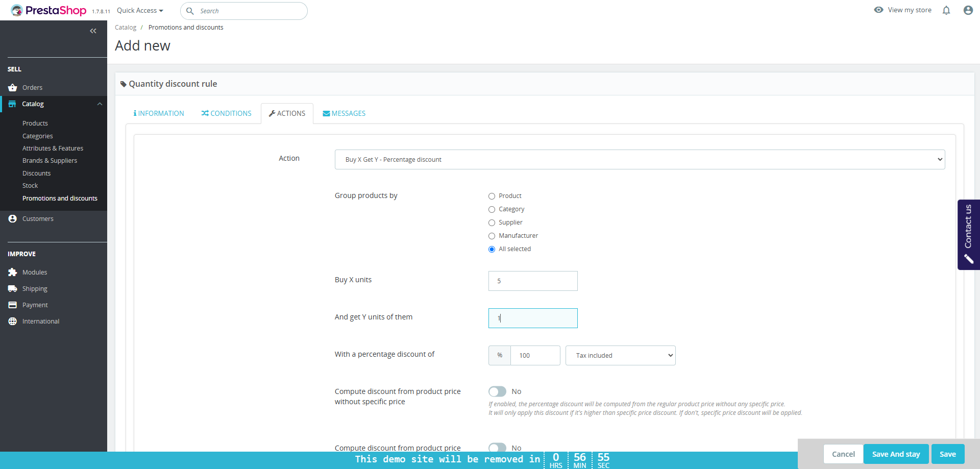The height and width of the screenshot is (469, 980).
Task: Open Stock in the sidebar
Action: (30, 186)
